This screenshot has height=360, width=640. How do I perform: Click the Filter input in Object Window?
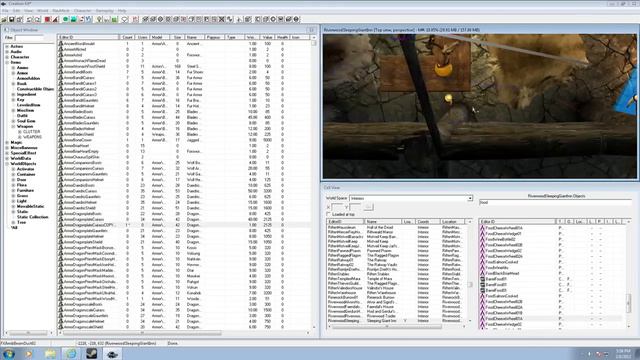tap(29, 38)
